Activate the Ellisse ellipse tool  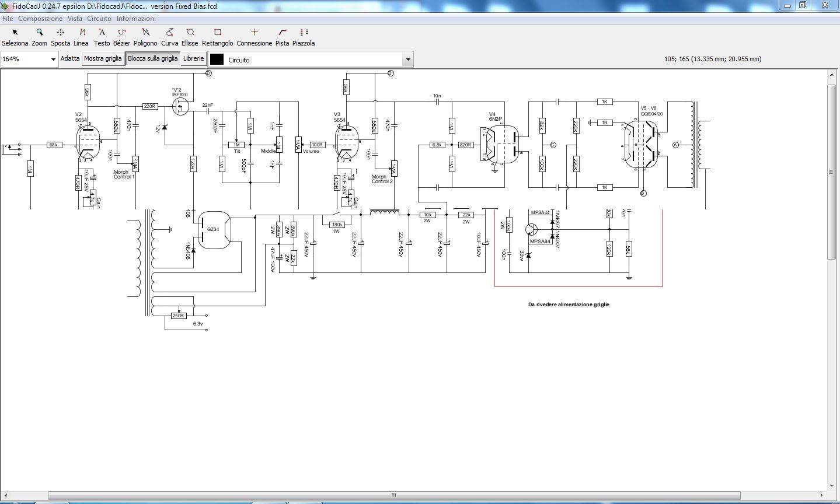coord(190,37)
